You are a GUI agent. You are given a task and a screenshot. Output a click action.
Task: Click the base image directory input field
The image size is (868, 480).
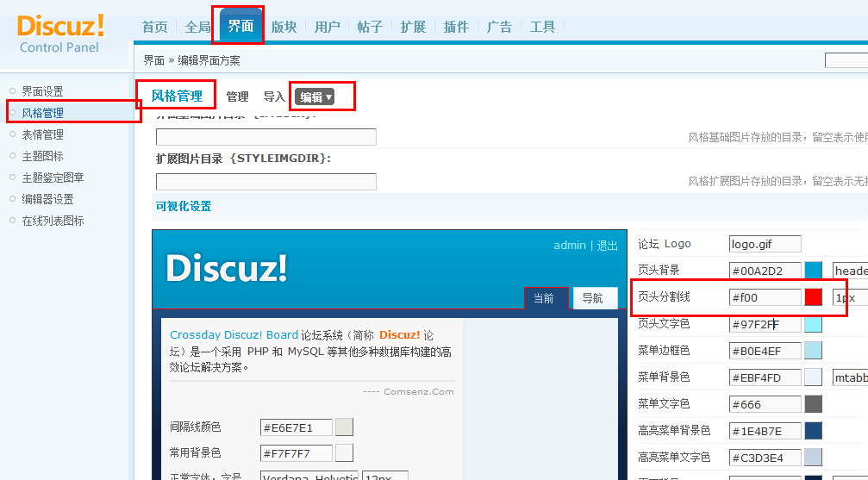click(x=266, y=137)
